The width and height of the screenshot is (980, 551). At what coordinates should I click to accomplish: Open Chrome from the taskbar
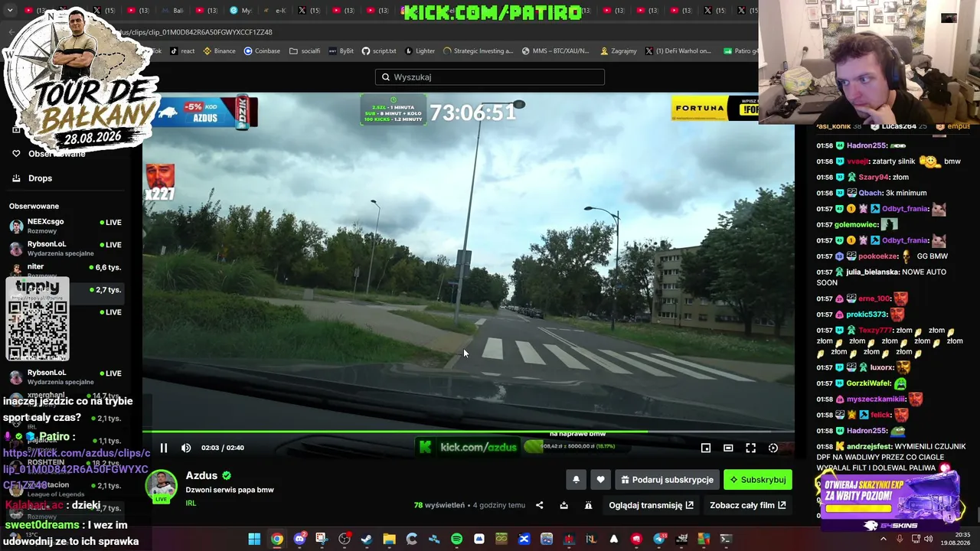276,539
